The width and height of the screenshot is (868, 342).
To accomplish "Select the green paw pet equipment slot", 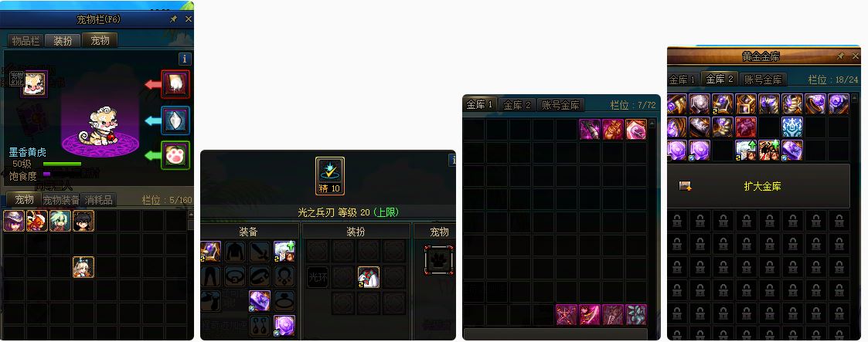I will pyautogui.click(x=175, y=155).
